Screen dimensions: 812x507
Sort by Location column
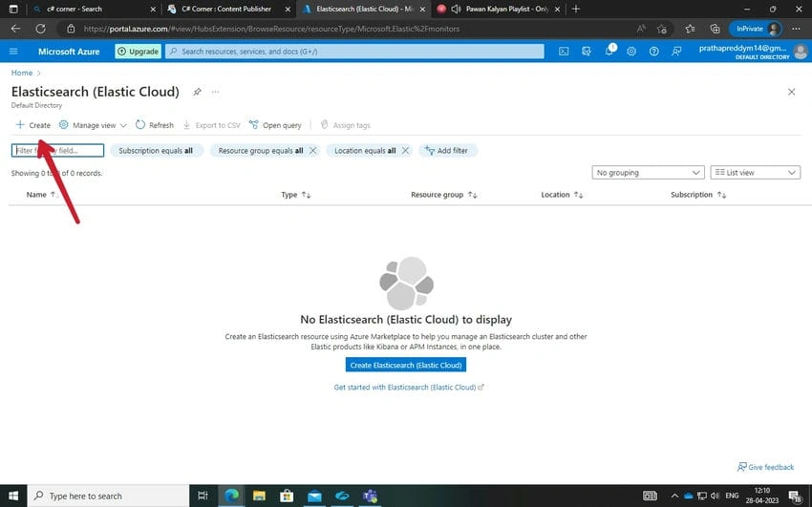pos(562,195)
